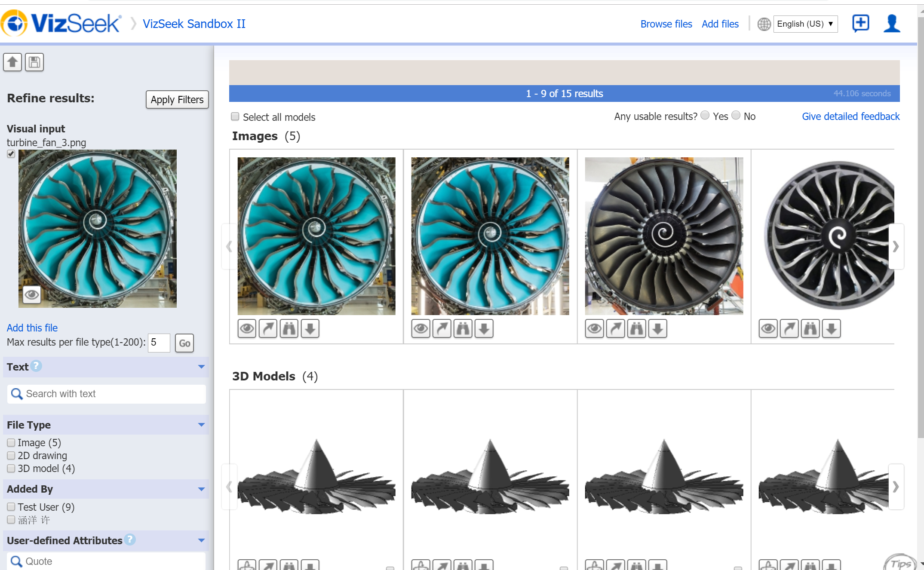
Task: Click the globe language icon in the header
Action: [764, 24]
